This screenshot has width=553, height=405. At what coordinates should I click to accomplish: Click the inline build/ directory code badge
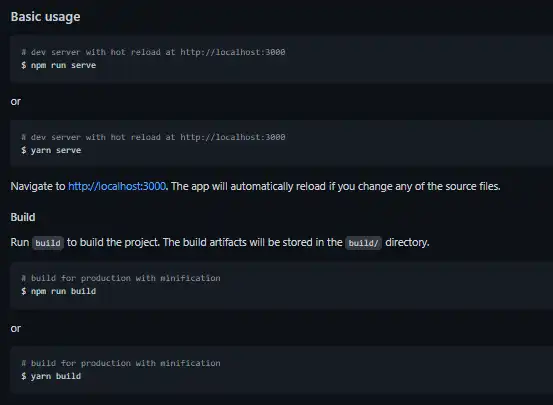click(x=363, y=243)
